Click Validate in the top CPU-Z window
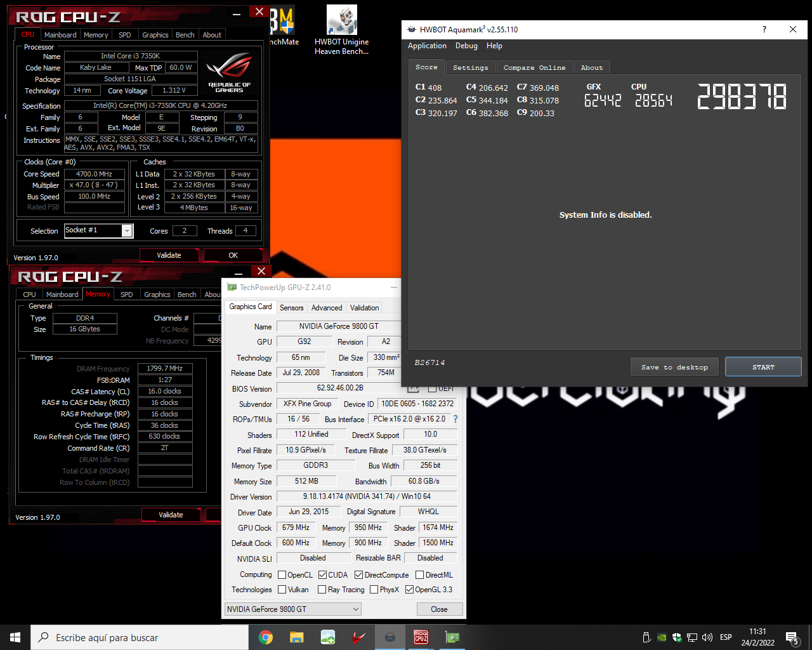The width and height of the screenshot is (812, 650). click(169, 255)
